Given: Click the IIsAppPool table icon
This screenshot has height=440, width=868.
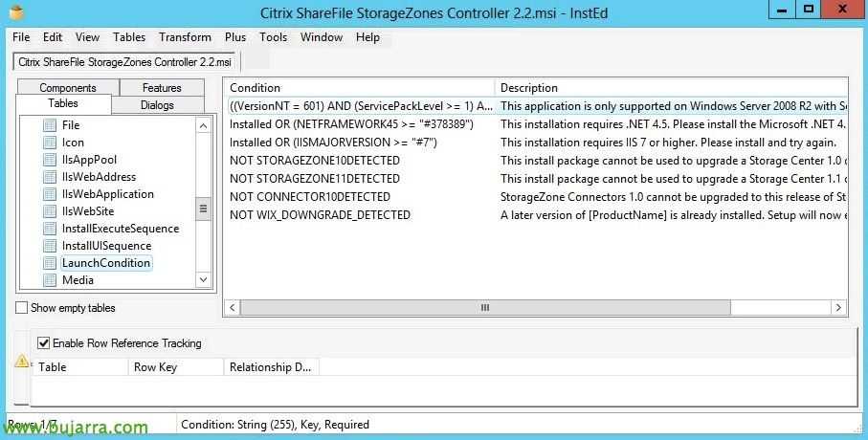Looking at the screenshot, I should pyautogui.click(x=50, y=160).
